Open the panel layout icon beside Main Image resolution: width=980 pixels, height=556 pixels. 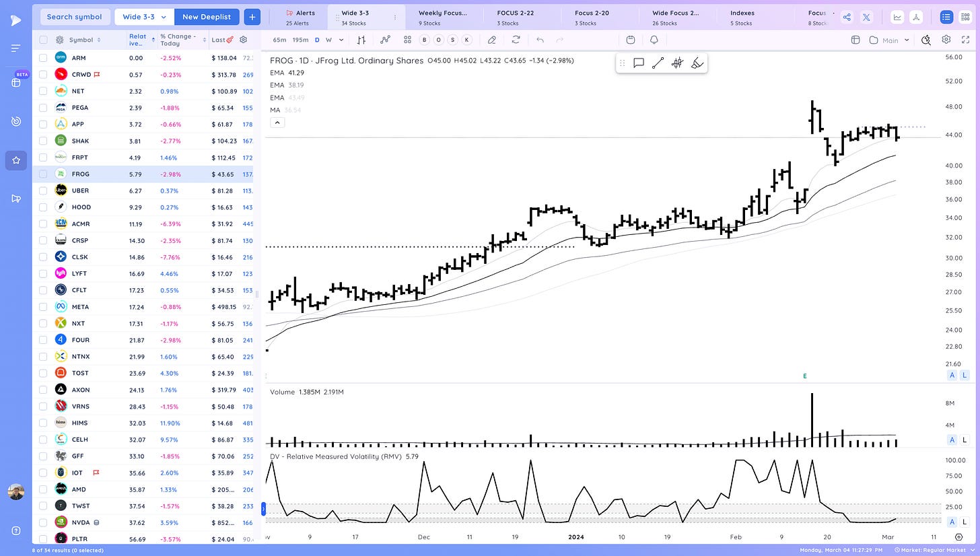click(x=855, y=40)
